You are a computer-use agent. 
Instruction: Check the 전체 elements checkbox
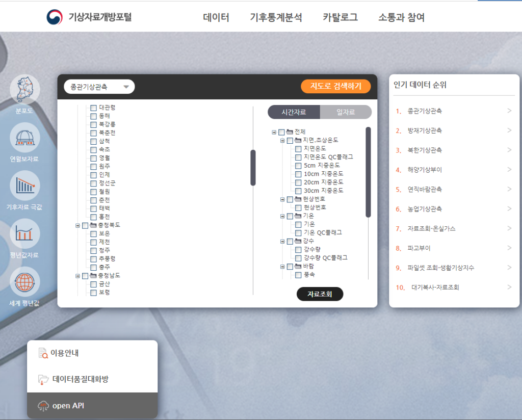coord(281,132)
